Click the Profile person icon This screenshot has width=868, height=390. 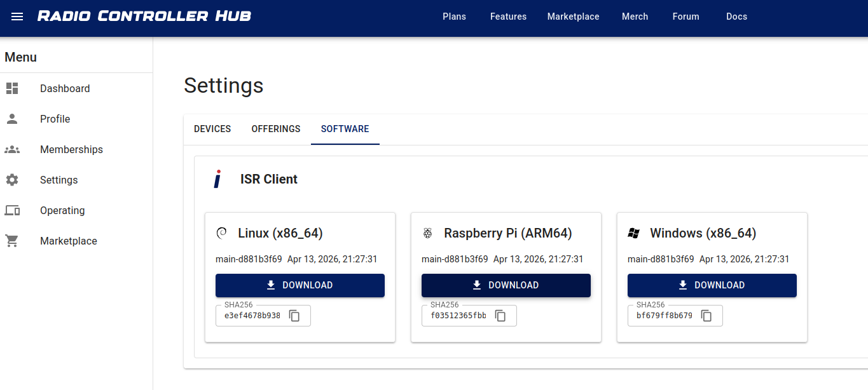point(12,119)
